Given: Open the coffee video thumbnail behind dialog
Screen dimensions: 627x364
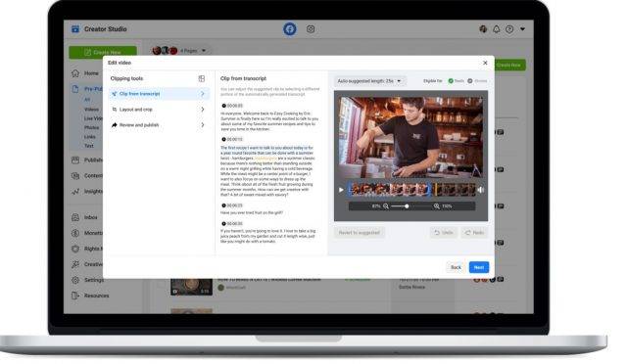Looking at the screenshot, I should click(x=191, y=286).
